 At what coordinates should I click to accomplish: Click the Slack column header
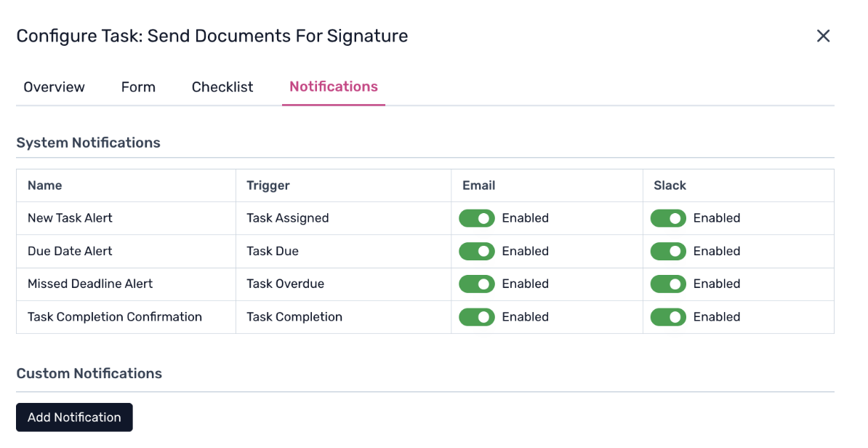pos(670,185)
